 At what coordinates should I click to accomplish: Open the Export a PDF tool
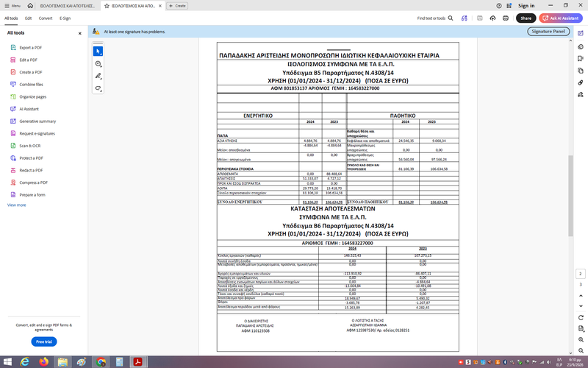click(x=26, y=48)
